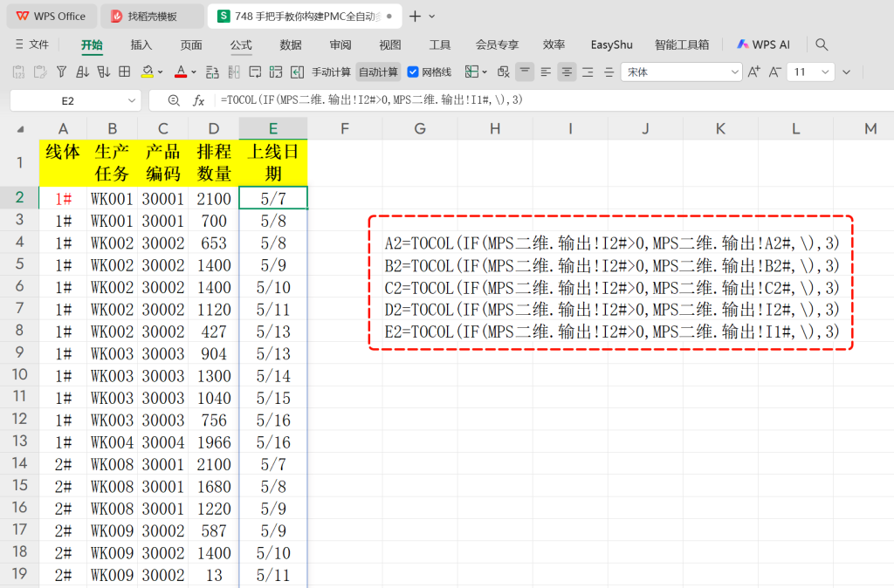894x588 pixels.
Task: Switch to the 数据 tab
Action: tap(291, 45)
